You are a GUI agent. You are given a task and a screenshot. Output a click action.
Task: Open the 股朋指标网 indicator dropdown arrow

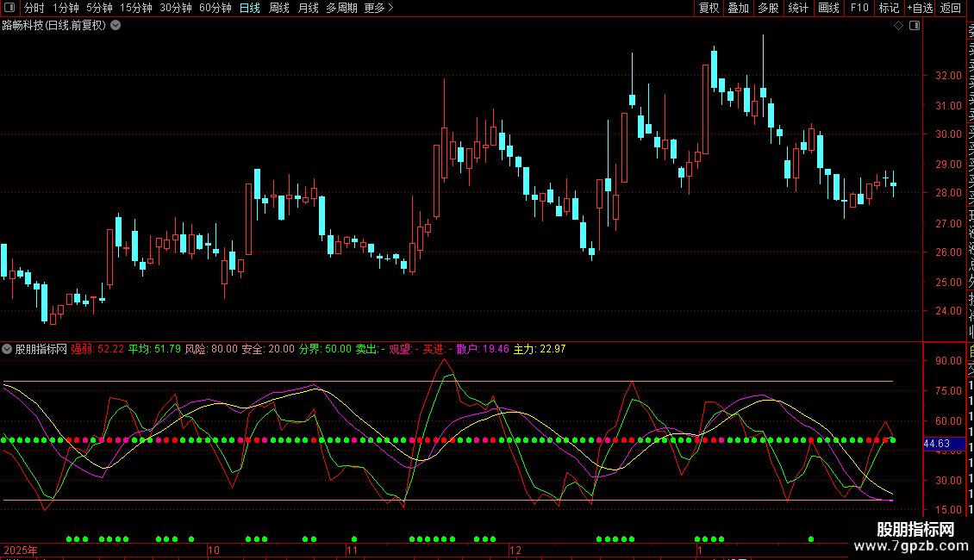point(8,349)
